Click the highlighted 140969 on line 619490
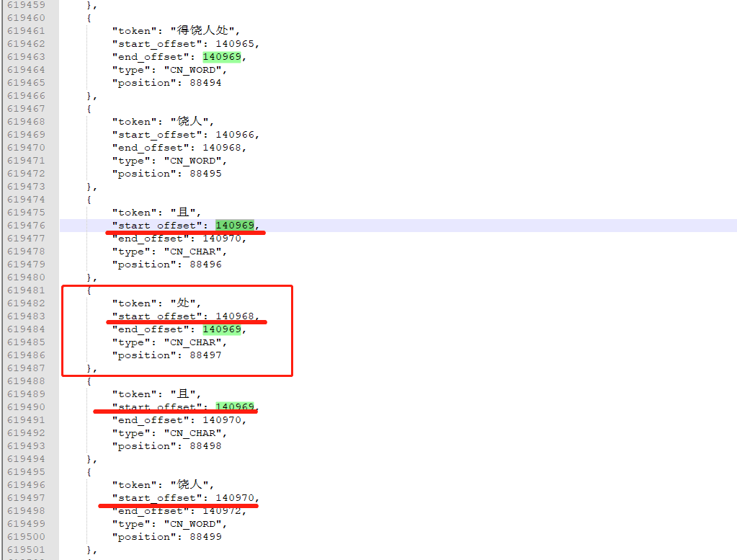 click(235, 407)
